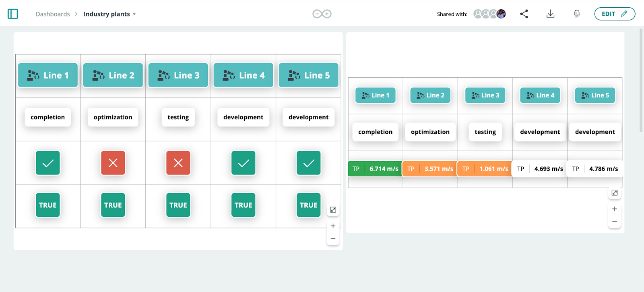Screen dimensions: 644x292
Task: Click TRUE value under left Line 1
Action: pyautogui.click(x=48, y=205)
